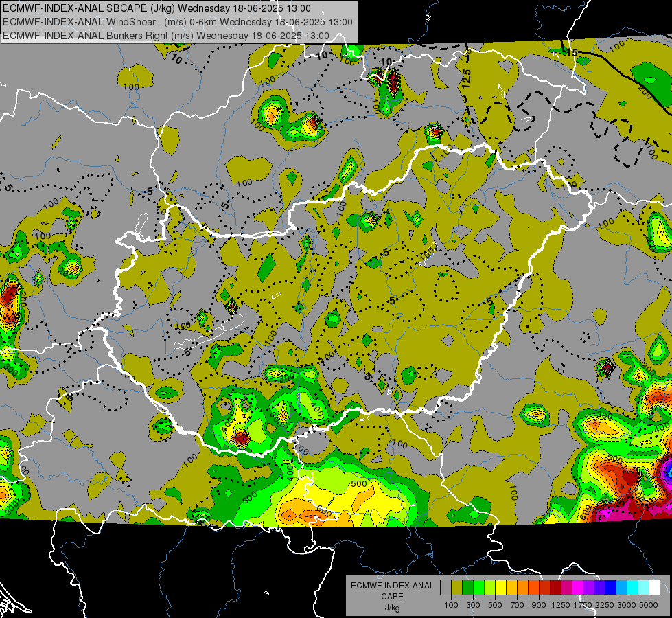The height and width of the screenshot is (618, 672).
Task: Click the legend label 3000
Action: [627, 605]
